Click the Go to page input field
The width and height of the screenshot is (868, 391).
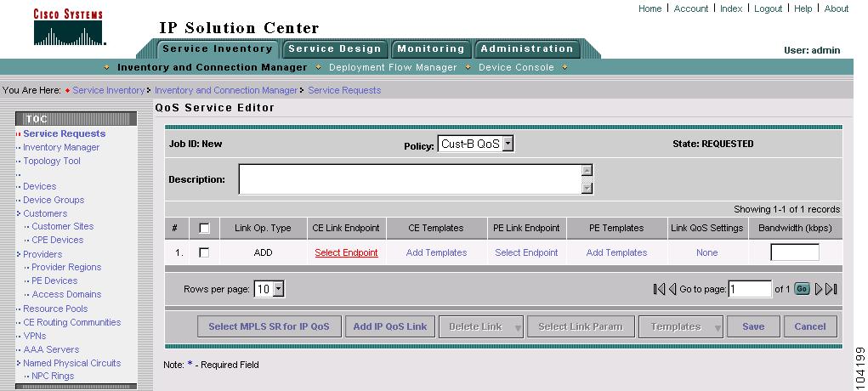pos(750,289)
